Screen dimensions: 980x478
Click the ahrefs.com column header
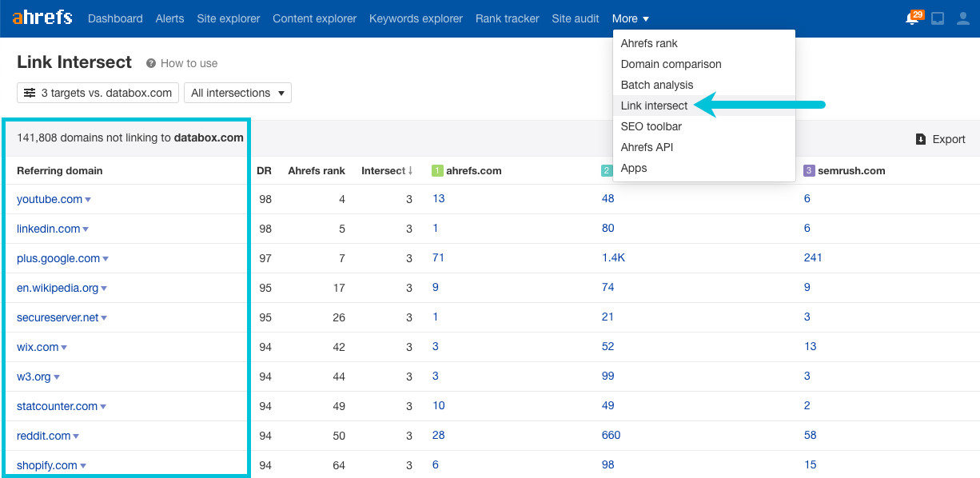474,170
